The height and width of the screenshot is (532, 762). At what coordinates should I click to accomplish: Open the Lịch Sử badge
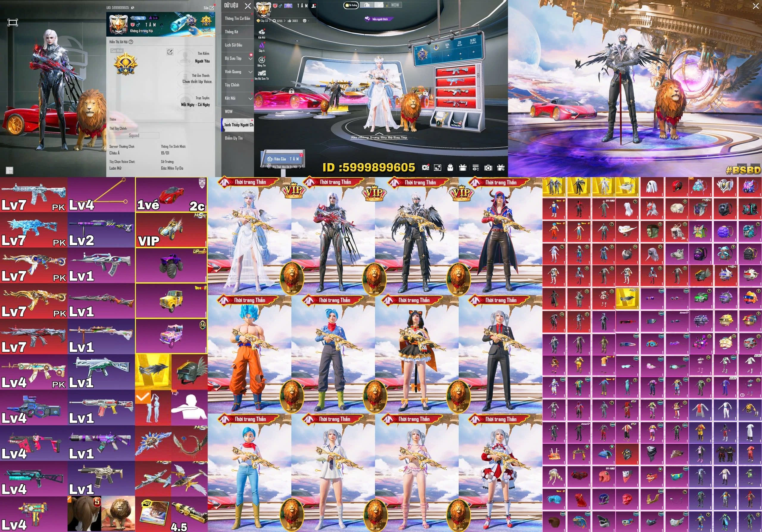click(x=206, y=23)
